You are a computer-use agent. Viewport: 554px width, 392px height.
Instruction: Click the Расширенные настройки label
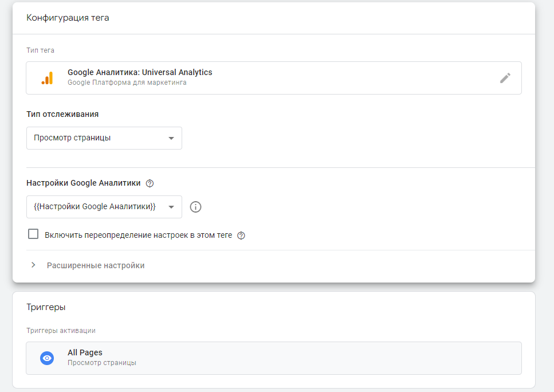pos(96,265)
